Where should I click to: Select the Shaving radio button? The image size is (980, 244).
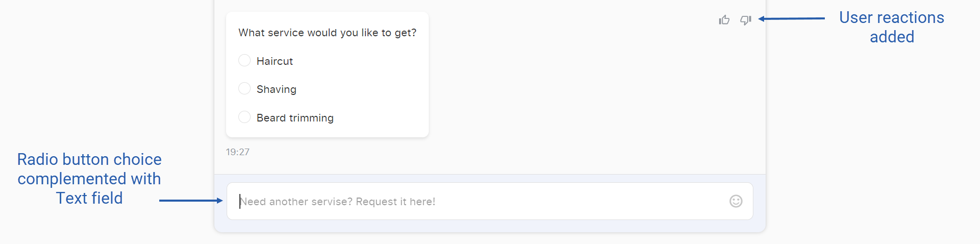click(244, 89)
